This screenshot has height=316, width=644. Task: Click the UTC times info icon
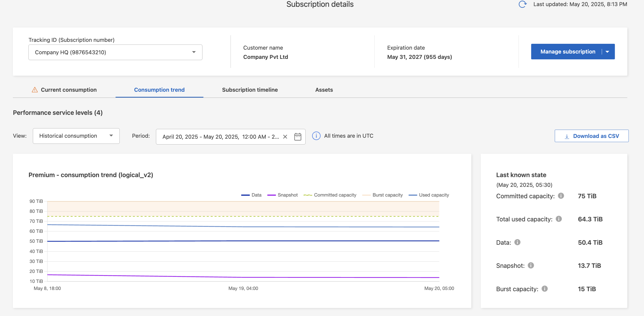coord(316,136)
